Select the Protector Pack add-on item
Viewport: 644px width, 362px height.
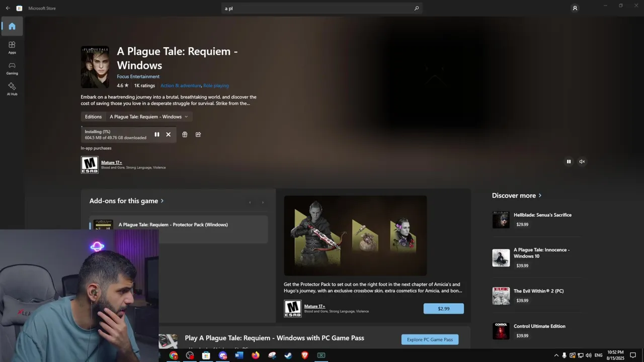[179, 230]
